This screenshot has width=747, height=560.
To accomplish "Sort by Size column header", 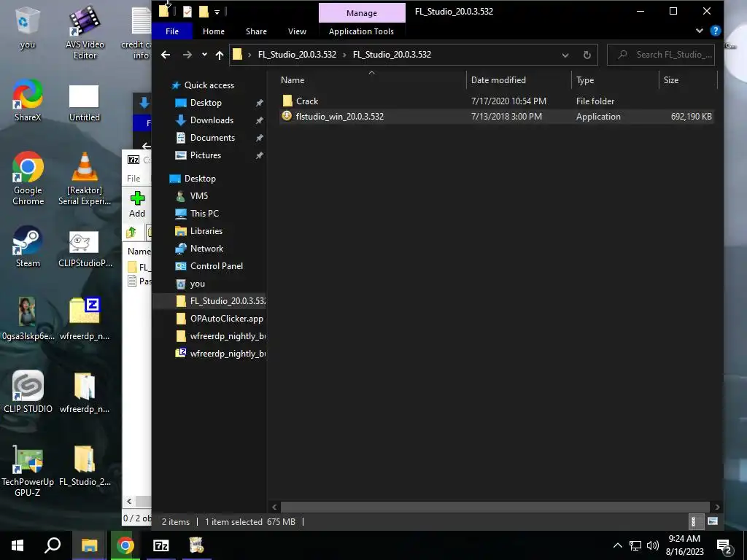I will point(687,80).
